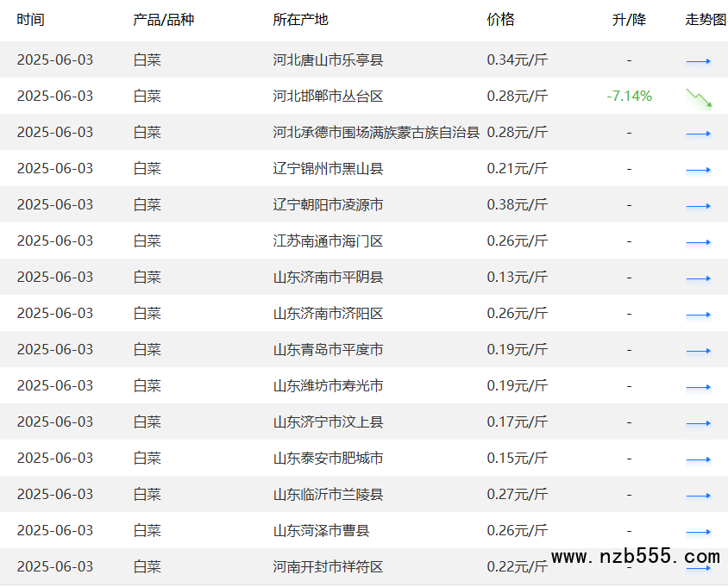Click the 价格 column header

tap(500, 20)
